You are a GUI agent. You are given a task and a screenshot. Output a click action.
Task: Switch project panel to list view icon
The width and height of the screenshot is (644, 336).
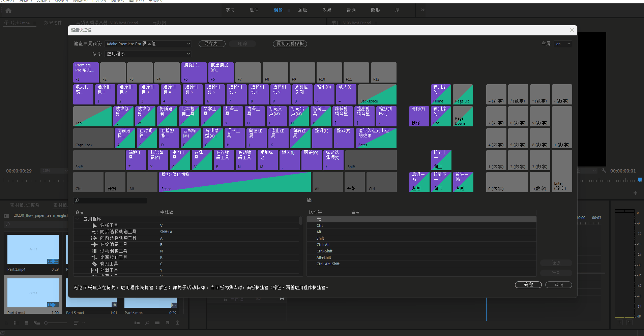[16, 323]
